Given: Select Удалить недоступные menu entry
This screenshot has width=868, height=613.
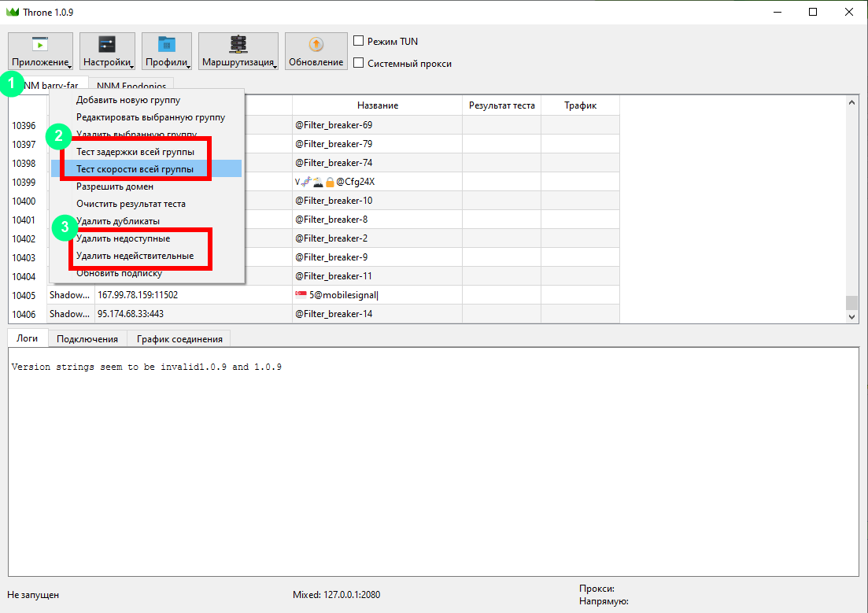Looking at the screenshot, I should point(146,238).
